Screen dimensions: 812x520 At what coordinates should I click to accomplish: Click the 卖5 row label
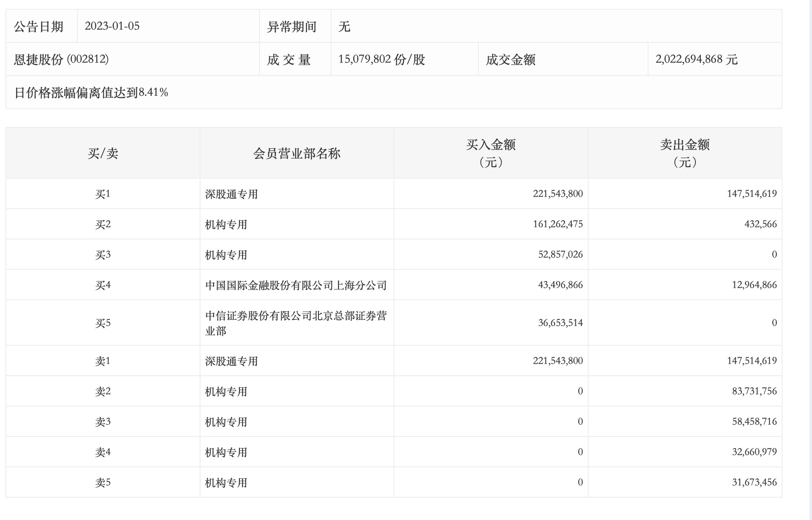point(103,482)
